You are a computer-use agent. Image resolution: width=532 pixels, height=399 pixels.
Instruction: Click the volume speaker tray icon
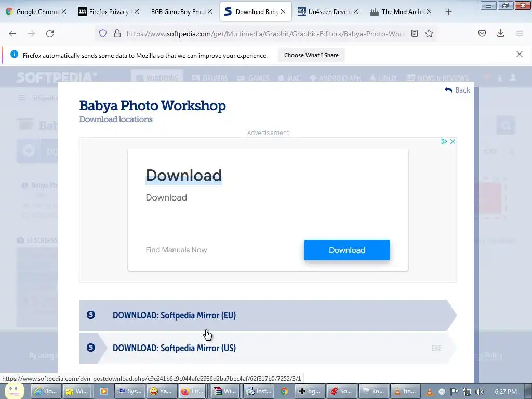[x=479, y=392]
